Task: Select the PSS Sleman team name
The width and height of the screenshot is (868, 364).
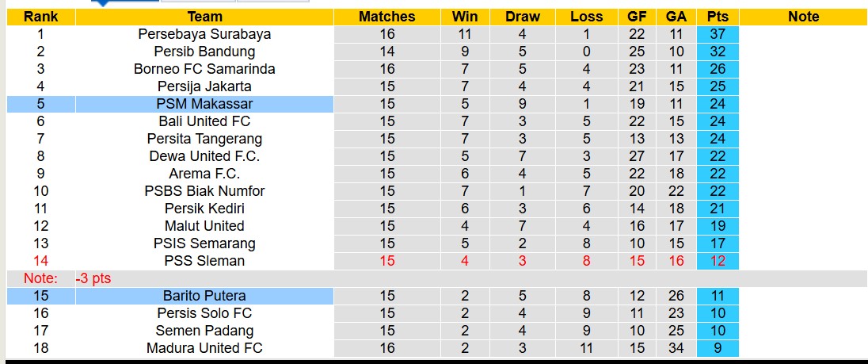Action: pos(204,261)
